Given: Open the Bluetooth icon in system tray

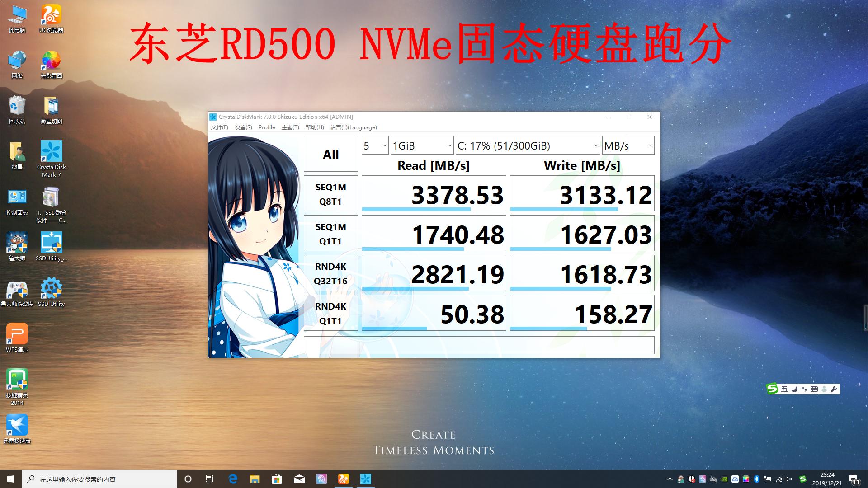Looking at the screenshot, I should (x=757, y=479).
